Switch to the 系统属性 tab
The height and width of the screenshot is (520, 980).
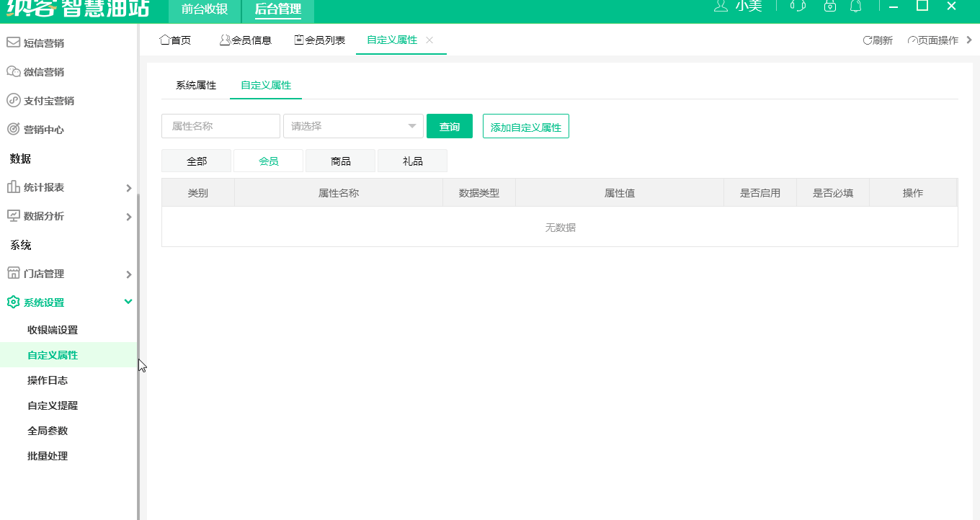coord(195,84)
